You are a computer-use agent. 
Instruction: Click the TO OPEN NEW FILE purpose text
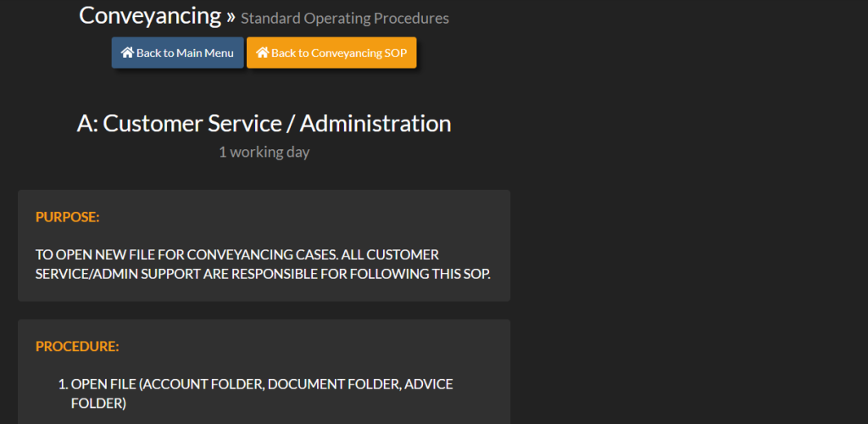pos(263,264)
